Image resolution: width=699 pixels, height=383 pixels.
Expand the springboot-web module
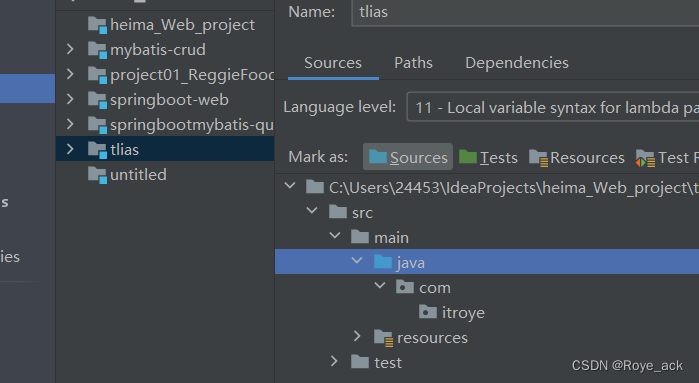click(70, 99)
